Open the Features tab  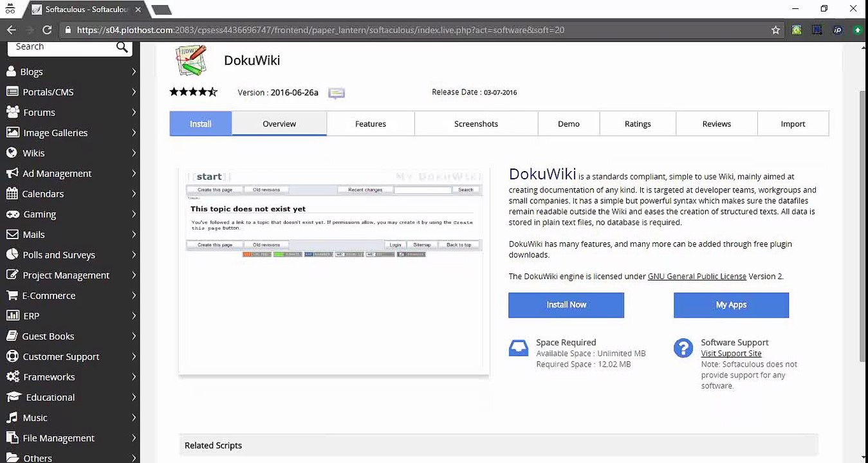tap(371, 123)
